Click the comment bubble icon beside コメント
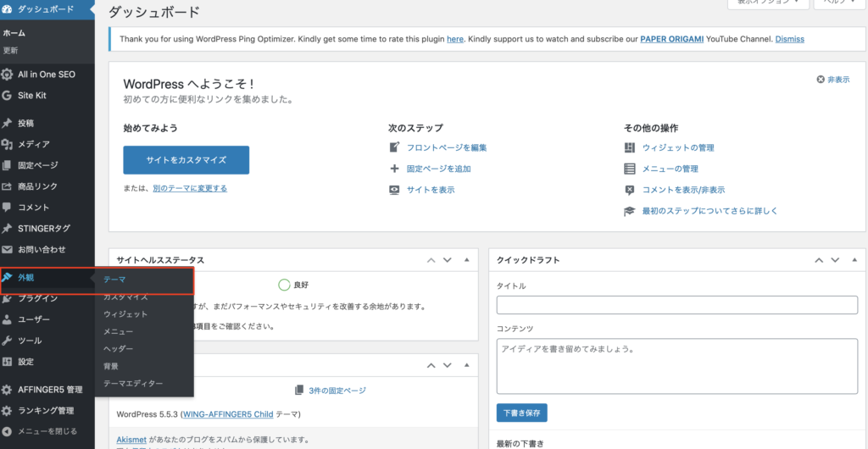This screenshot has height=449, width=868. point(8,208)
